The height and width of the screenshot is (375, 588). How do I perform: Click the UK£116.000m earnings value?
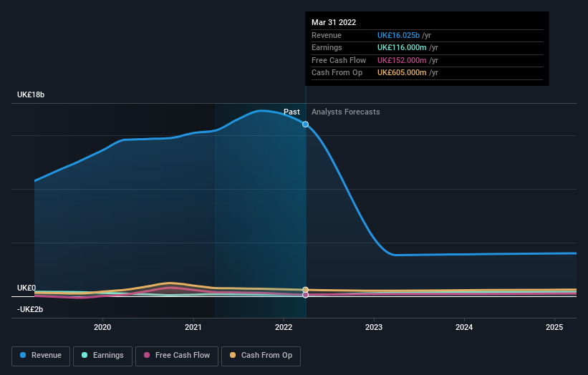tap(402, 47)
